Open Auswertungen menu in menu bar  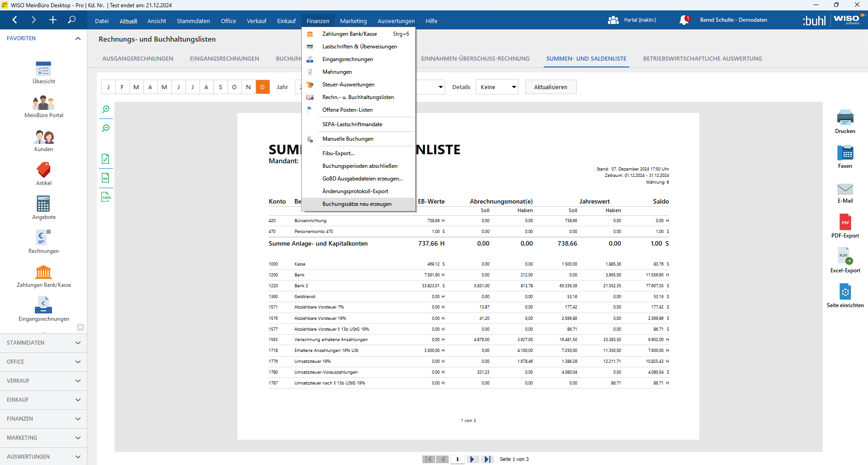[x=396, y=21]
